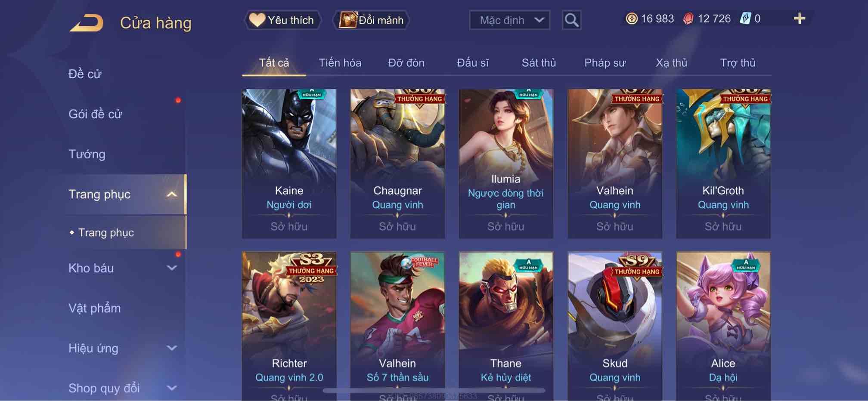Select Kaine Người dơi skin card
Image resolution: width=868 pixels, height=401 pixels.
[x=289, y=163]
